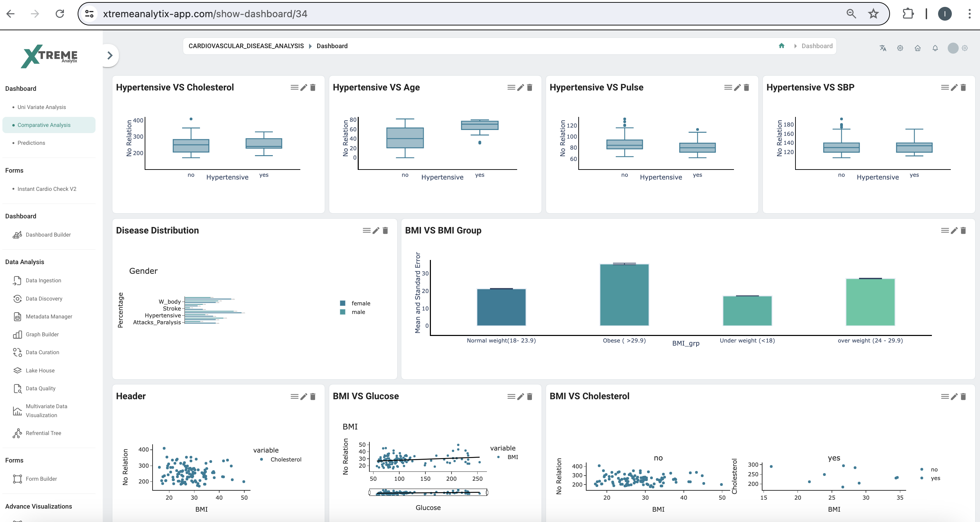Open notifications bell
The image size is (980, 522).
tap(935, 48)
